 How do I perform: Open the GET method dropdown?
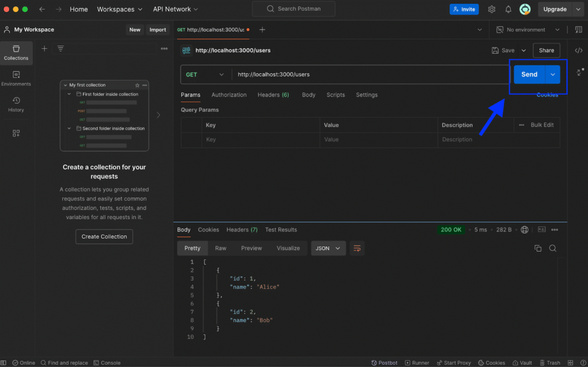pos(205,74)
